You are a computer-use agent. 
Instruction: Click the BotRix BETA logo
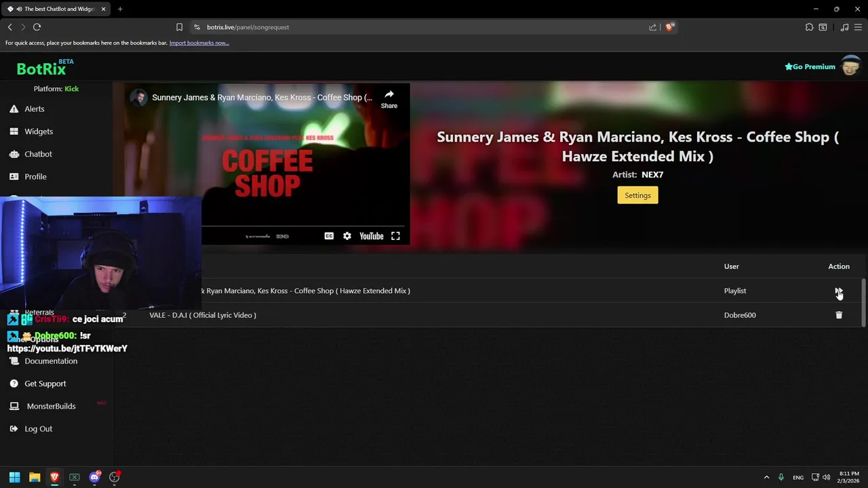click(45, 68)
